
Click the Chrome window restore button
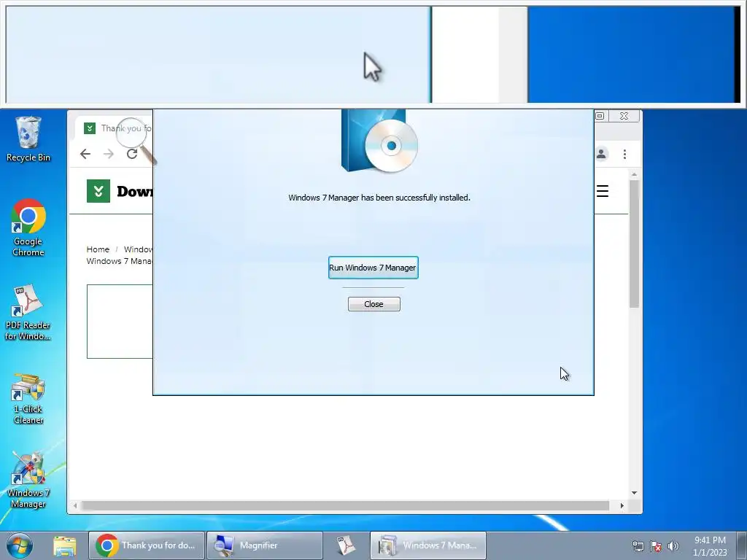(x=600, y=116)
